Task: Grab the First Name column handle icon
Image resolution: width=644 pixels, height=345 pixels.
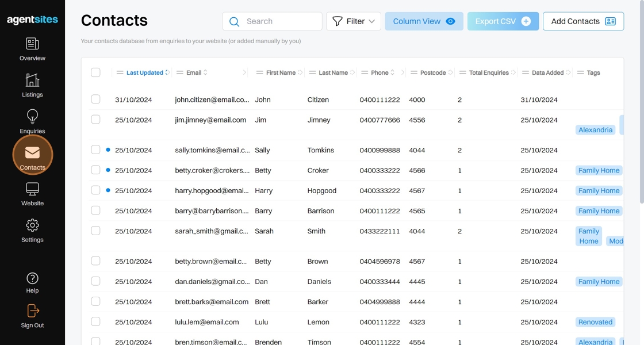Action: click(x=259, y=72)
